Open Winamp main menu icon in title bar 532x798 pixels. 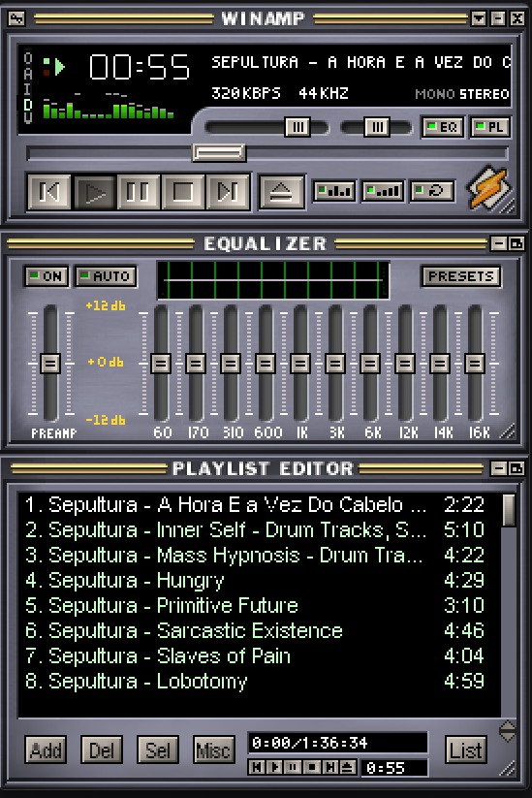click(x=16, y=18)
